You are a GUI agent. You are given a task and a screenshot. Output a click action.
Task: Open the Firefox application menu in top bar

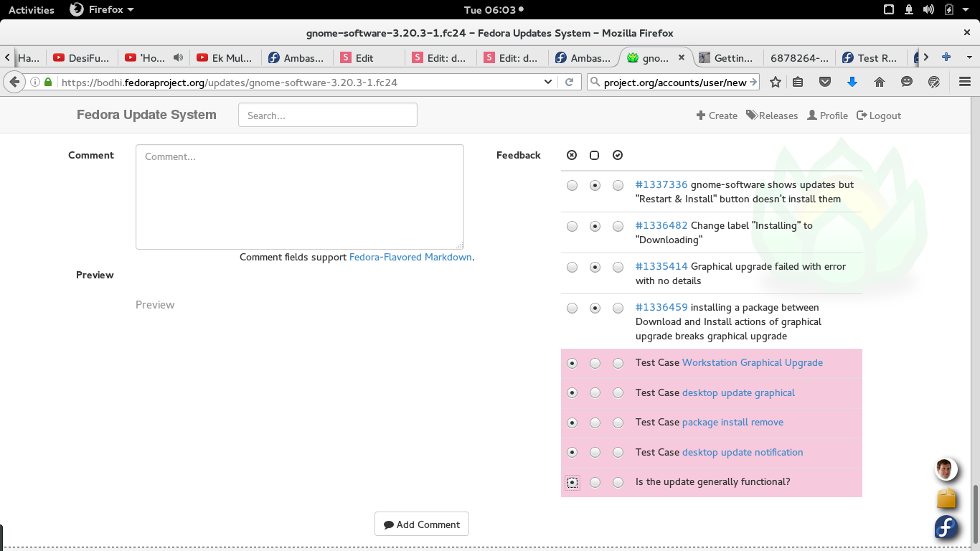click(x=102, y=10)
